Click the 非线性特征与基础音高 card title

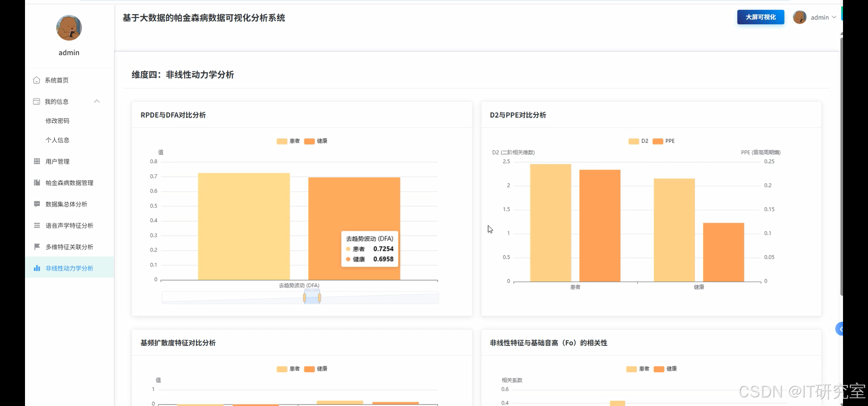click(x=549, y=343)
